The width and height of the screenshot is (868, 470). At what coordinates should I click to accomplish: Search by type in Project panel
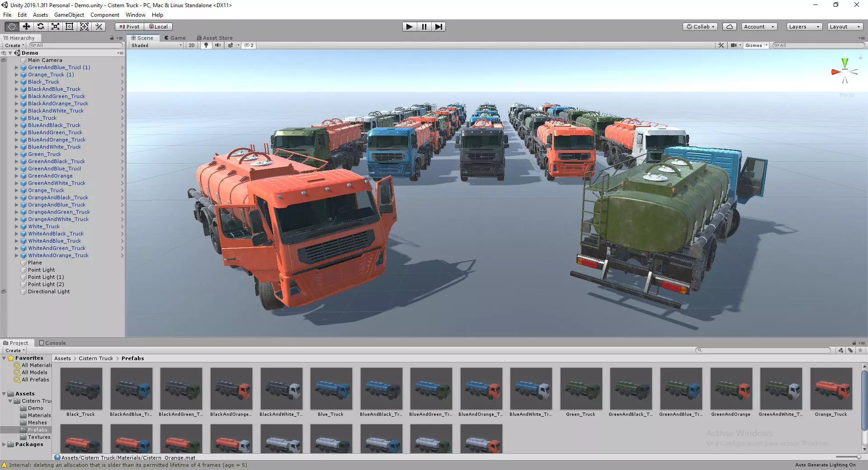click(x=841, y=350)
